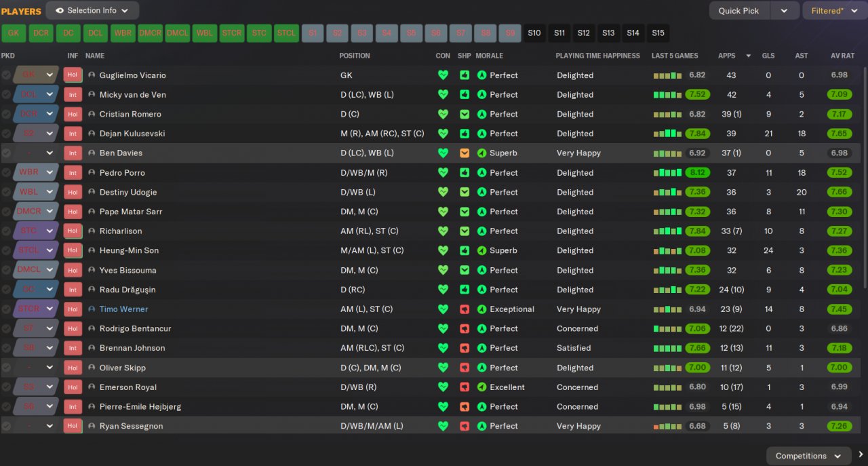Toggle the picked checkmark for Oliver Skipp
868x466 pixels.
coord(6,368)
